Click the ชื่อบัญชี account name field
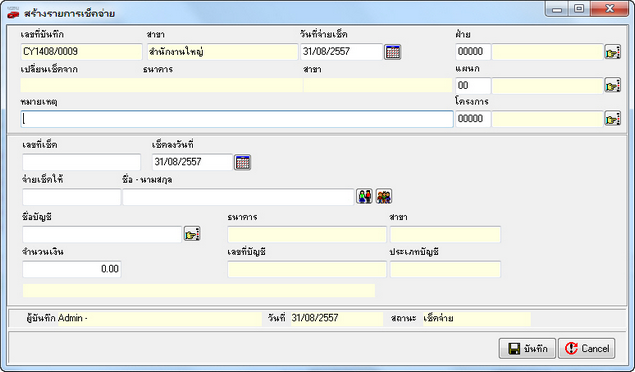 (x=102, y=235)
